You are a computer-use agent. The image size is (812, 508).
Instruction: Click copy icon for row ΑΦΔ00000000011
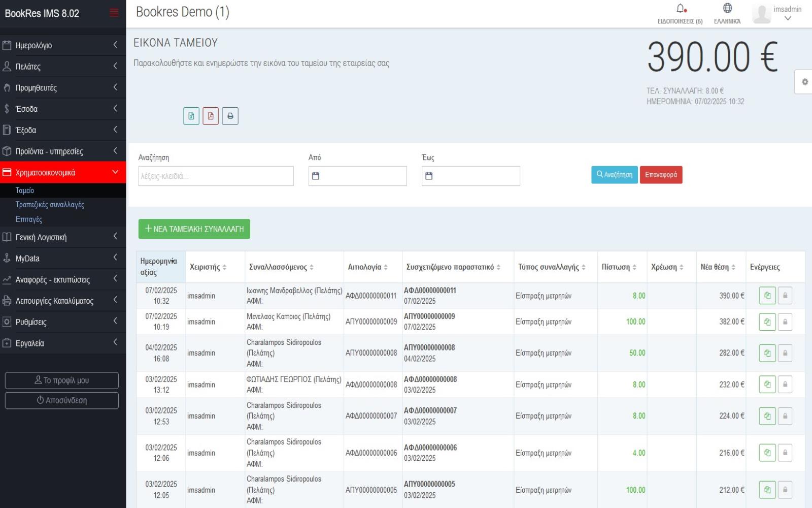tap(767, 296)
